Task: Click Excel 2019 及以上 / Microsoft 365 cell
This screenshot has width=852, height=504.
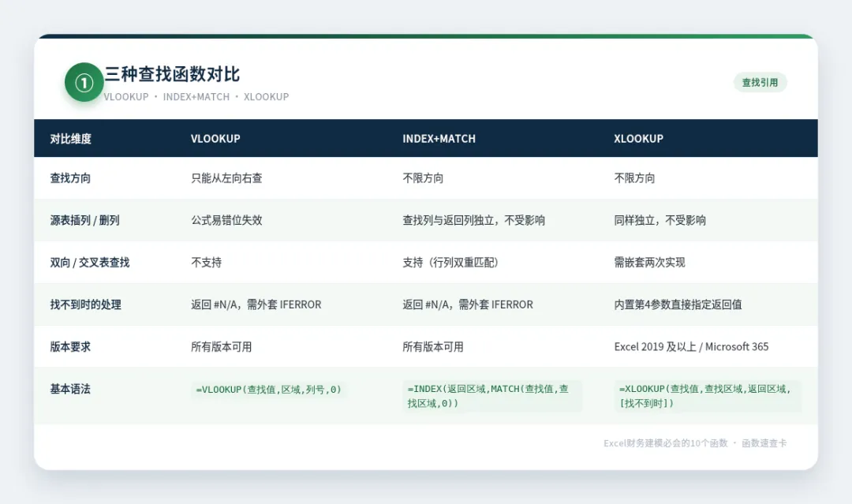Action: pos(691,346)
